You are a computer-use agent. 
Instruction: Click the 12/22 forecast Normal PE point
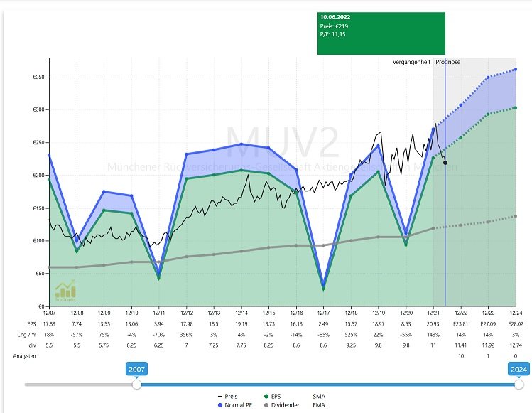point(461,105)
